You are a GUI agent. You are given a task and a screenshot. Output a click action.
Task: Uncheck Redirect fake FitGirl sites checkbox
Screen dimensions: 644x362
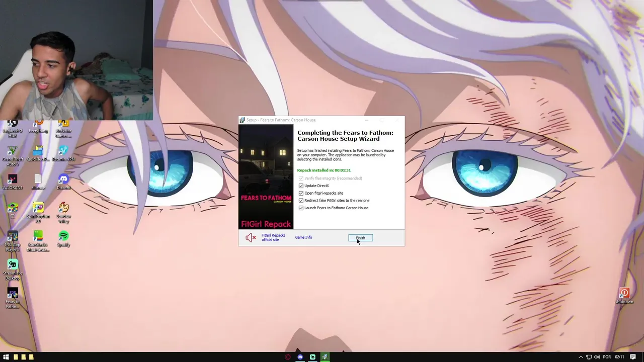click(301, 201)
